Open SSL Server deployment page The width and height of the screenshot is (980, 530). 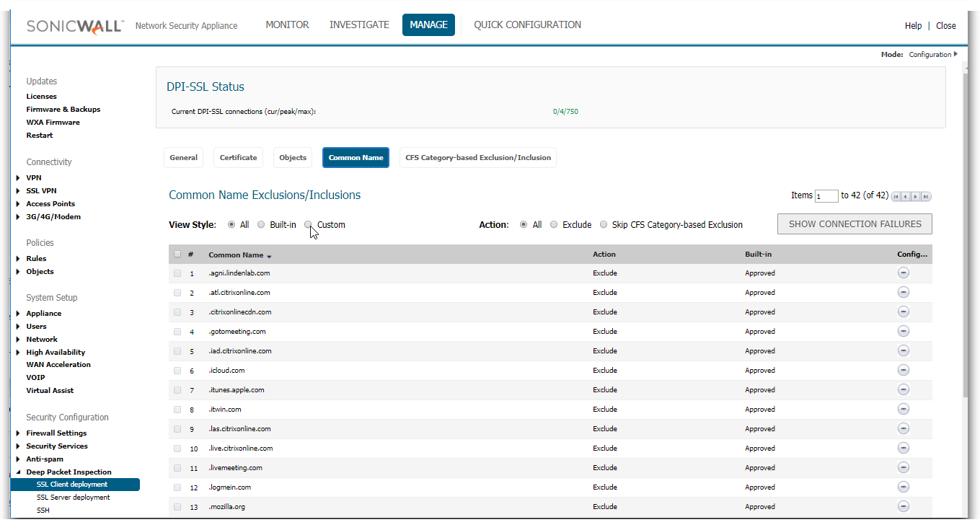pyautogui.click(x=74, y=497)
